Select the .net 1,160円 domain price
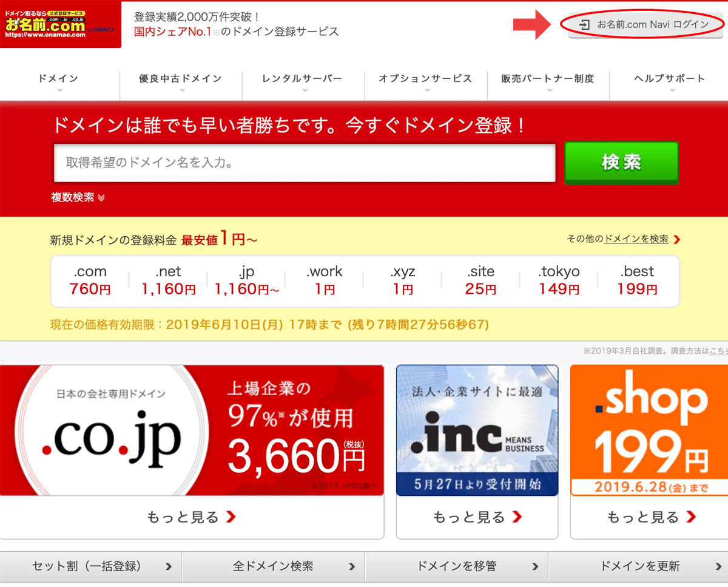The height and width of the screenshot is (587, 728). click(x=168, y=280)
